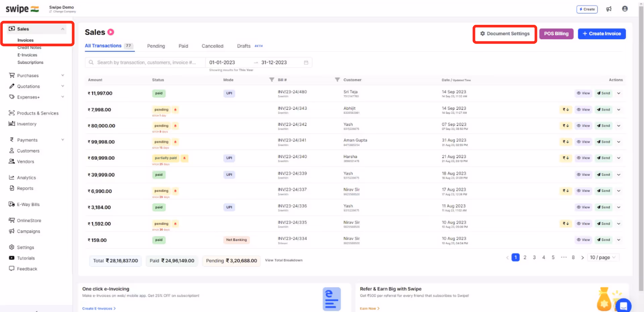Click View Total Breakdown link
Image resolution: width=644 pixels, height=312 pixels.
tap(284, 260)
